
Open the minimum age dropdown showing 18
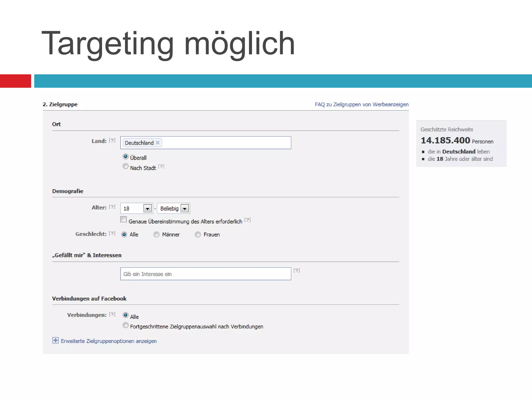(137, 208)
